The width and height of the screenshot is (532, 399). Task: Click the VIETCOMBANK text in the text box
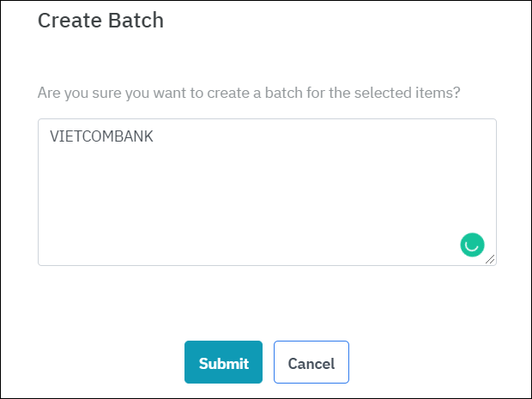tap(101, 136)
